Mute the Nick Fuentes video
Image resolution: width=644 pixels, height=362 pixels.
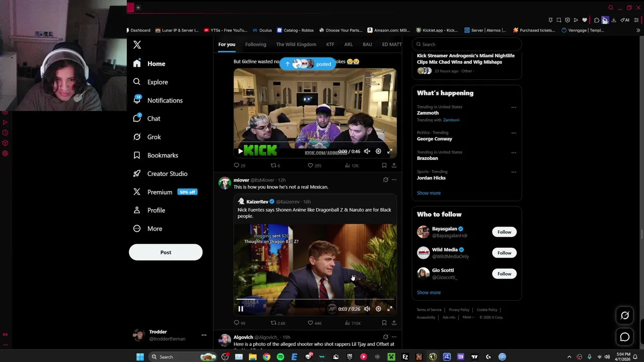[367, 309]
